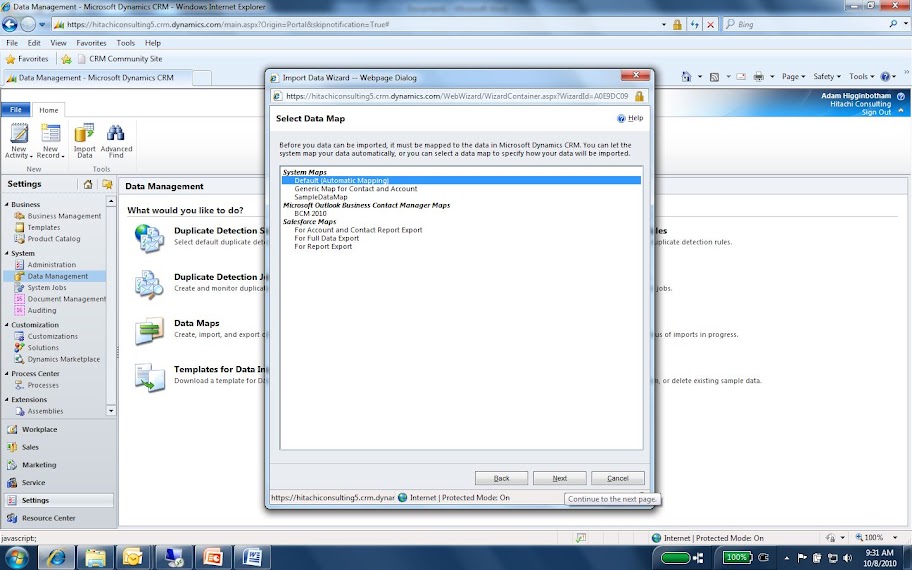Image resolution: width=912 pixels, height=570 pixels.
Task: Select For Report Export map
Action: pos(323,247)
